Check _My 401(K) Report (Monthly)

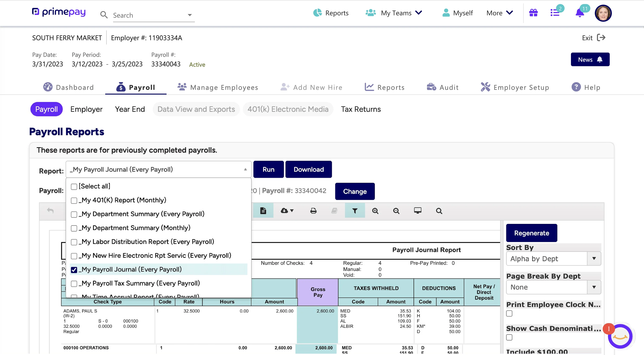(74, 200)
